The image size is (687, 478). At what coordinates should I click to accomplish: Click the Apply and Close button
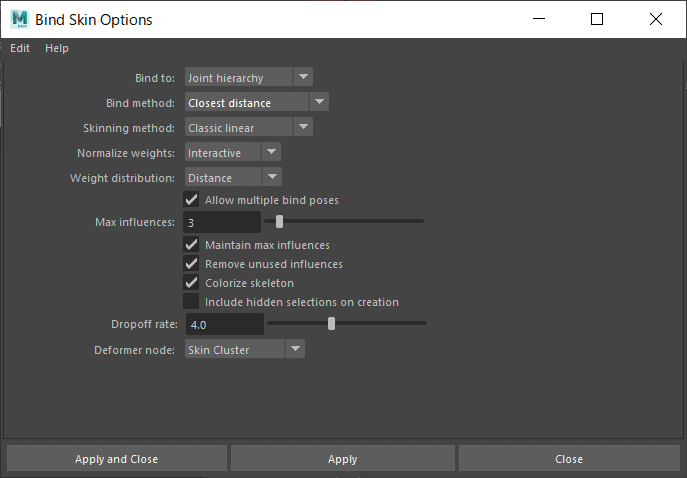tap(117, 459)
